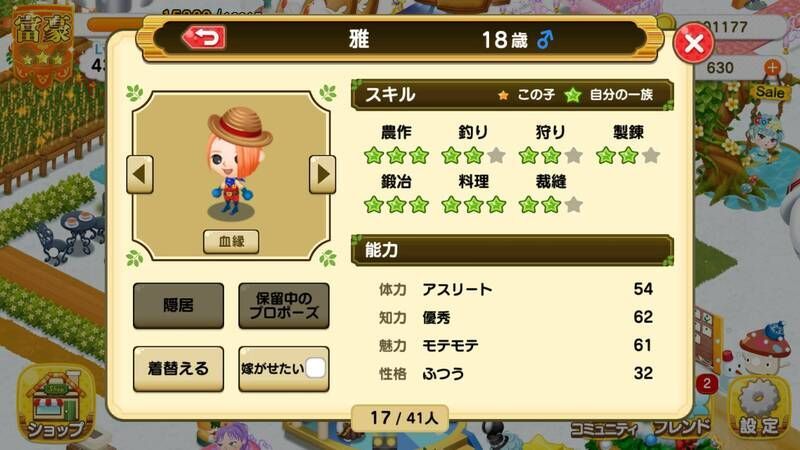Show previous character with left arrow

tap(140, 174)
